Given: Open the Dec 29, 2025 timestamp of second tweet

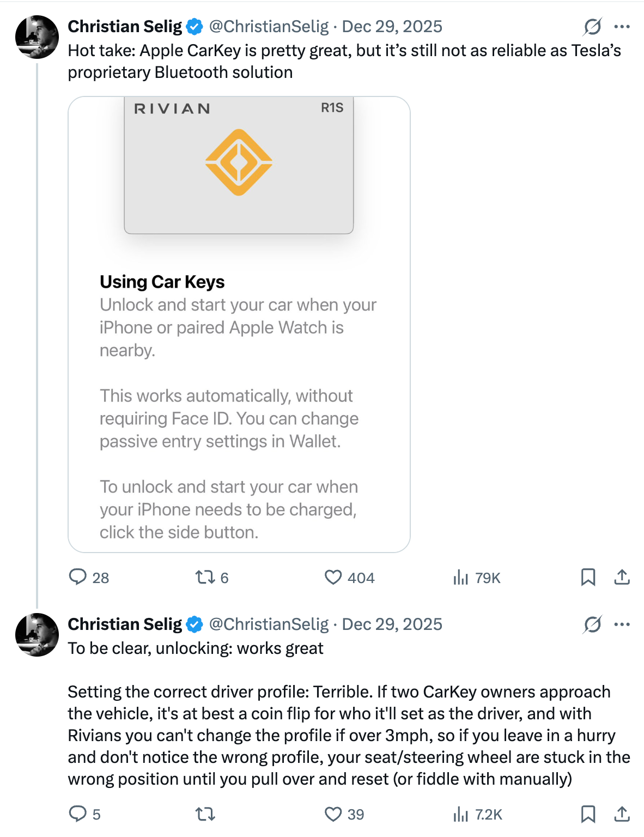Looking at the screenshot, I should pyautogui.click(x=392, y=624).
